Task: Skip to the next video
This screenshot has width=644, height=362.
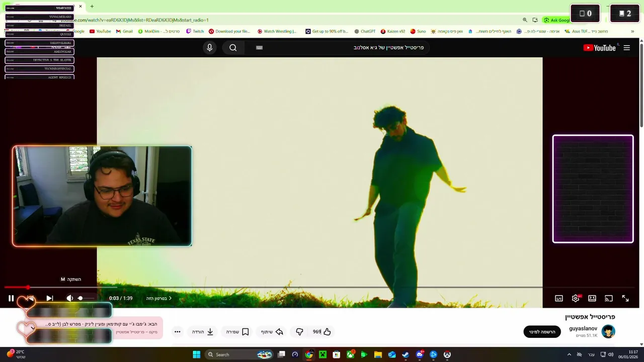Action: (49, 298)
